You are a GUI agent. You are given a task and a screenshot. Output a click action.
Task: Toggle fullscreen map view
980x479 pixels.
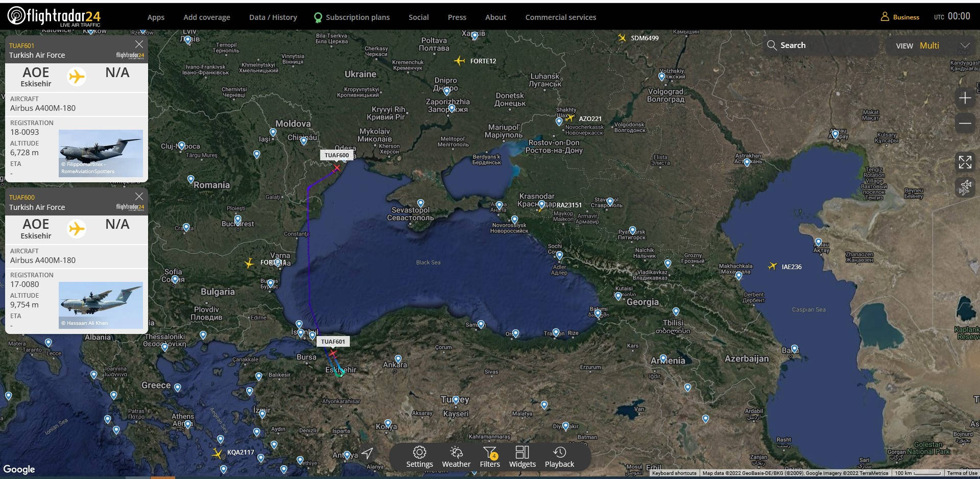[965, 162]
